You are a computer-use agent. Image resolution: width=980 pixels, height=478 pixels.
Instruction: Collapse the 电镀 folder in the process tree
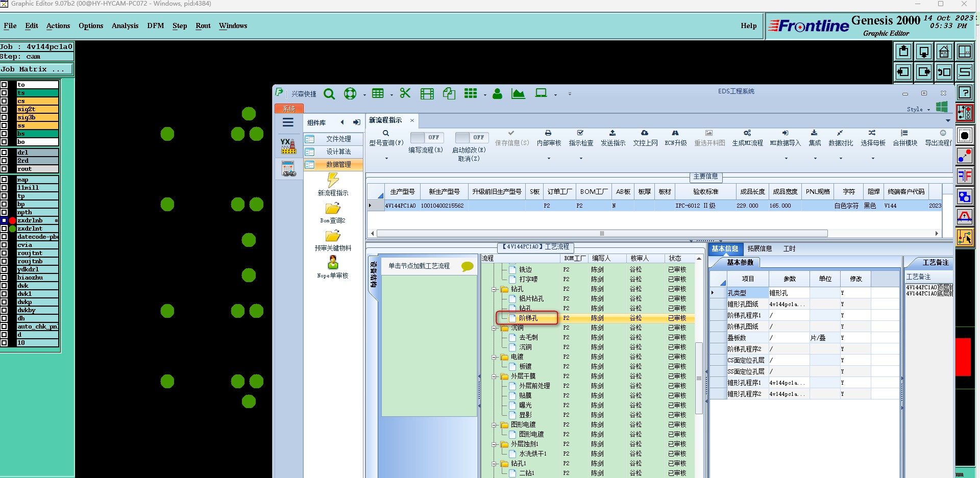click(x=494, y=357)
